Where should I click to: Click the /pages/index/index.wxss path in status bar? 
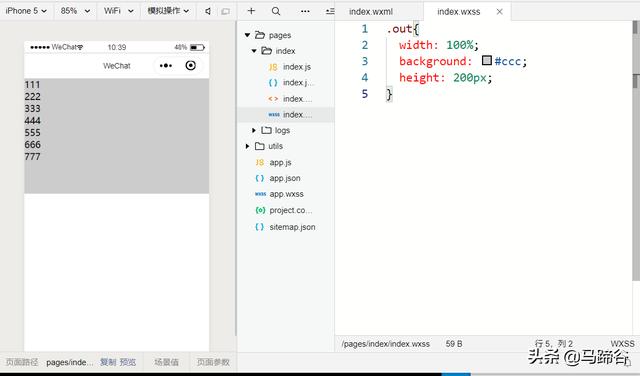click(386, 344)
